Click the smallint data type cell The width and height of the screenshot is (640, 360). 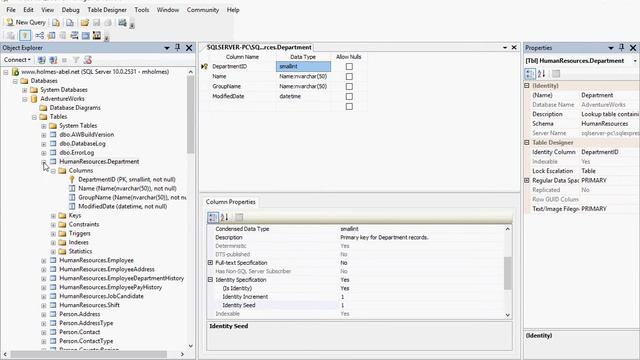[303, 66]
